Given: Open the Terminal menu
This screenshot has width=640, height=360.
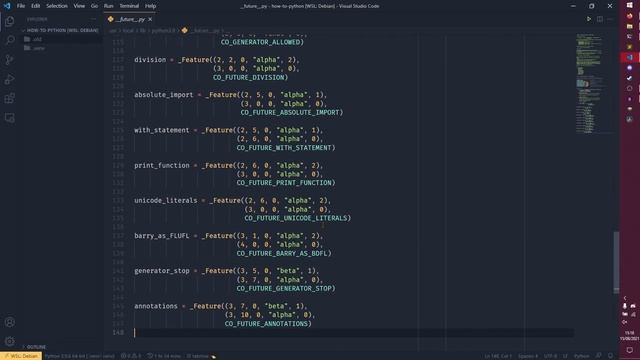Looking at the screenshot, I should coord(129,6).
